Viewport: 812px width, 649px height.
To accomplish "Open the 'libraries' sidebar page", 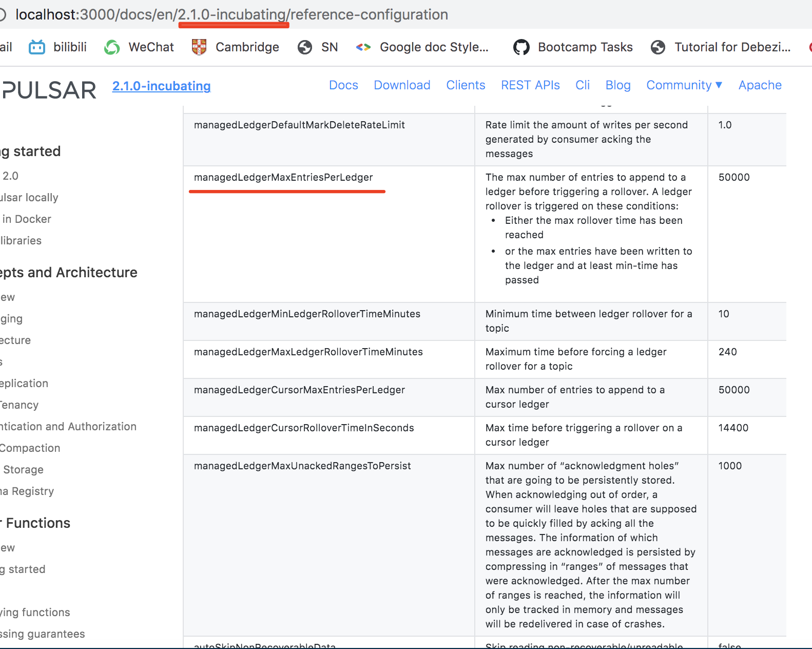I will tap(21, 241).
